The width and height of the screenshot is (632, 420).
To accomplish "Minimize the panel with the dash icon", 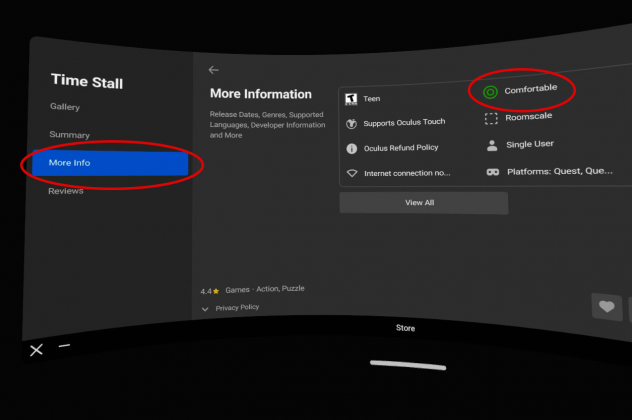I will [64, 346].
